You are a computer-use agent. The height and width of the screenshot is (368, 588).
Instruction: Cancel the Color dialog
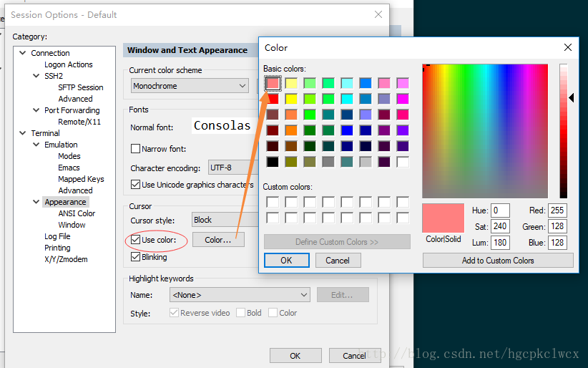[x=338, y=260]
